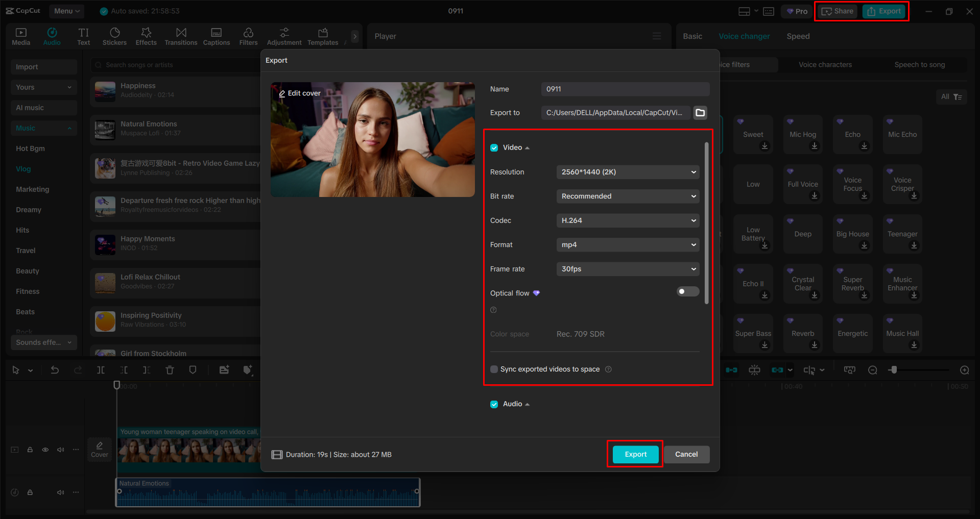The height and width of the screenshot is (519, 980).
Task: Download the Big House voice effect
Action: tap(864, 245)
